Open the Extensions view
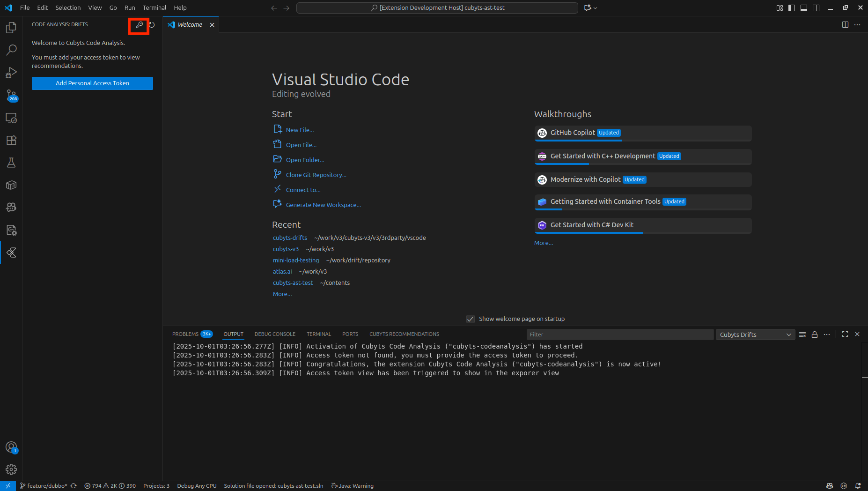Image resolution: width=868 pixels, height=491 pixels. pyautogui.click(x=11, y=140)
